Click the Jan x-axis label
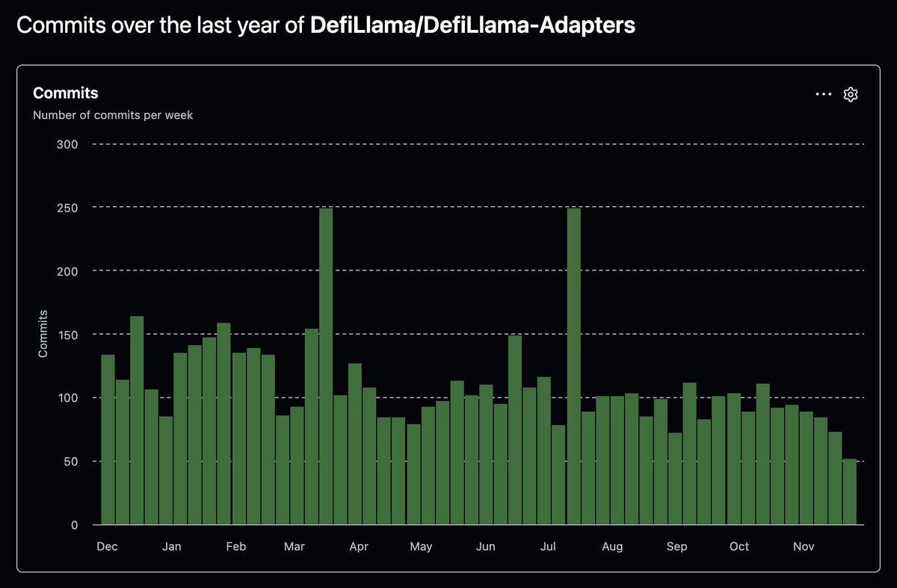Screen dimensions: 897x588 pyautogui.click(x=171, y=547)
